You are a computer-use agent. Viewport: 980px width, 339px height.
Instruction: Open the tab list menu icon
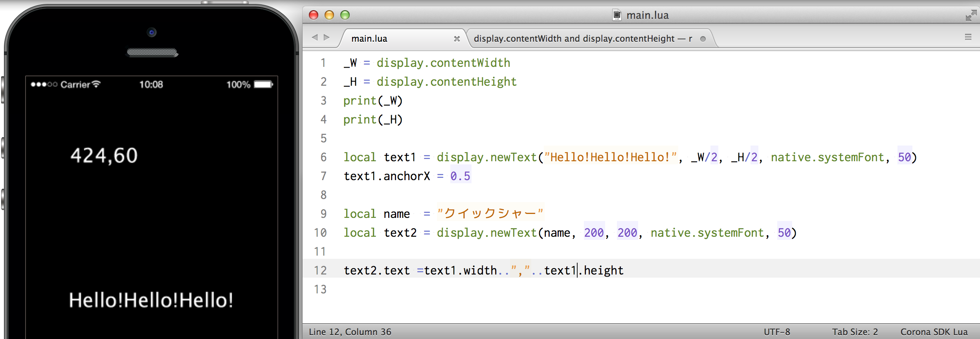pos(968,37)
